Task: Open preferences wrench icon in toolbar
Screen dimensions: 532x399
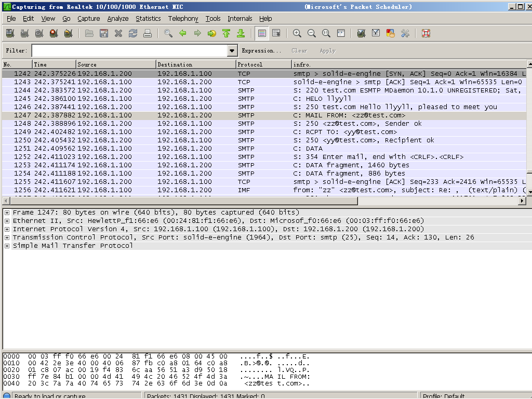Action: click(405, 33)
